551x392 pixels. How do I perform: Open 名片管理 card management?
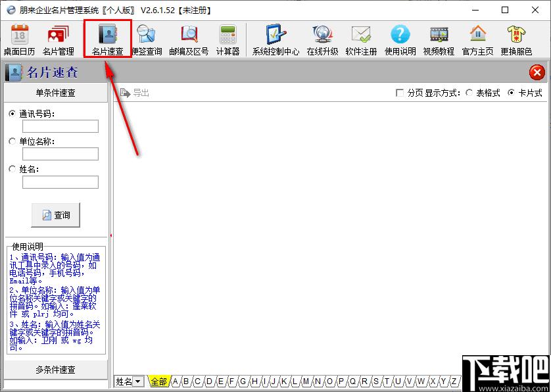tap(59, 39)
